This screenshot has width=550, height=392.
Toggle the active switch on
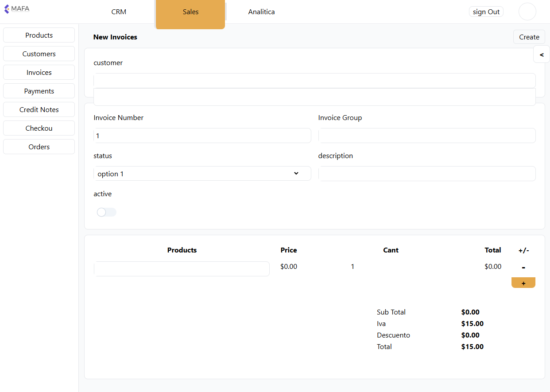106,212
